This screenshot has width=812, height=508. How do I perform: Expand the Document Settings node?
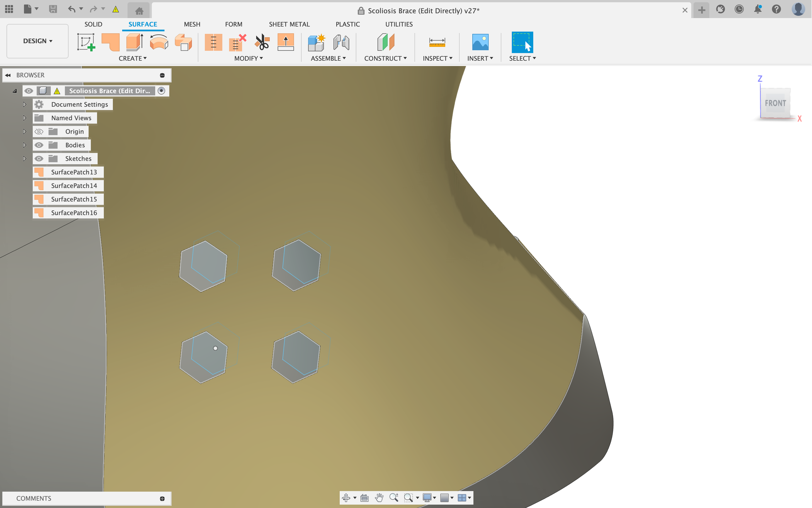tap(24, 104)
